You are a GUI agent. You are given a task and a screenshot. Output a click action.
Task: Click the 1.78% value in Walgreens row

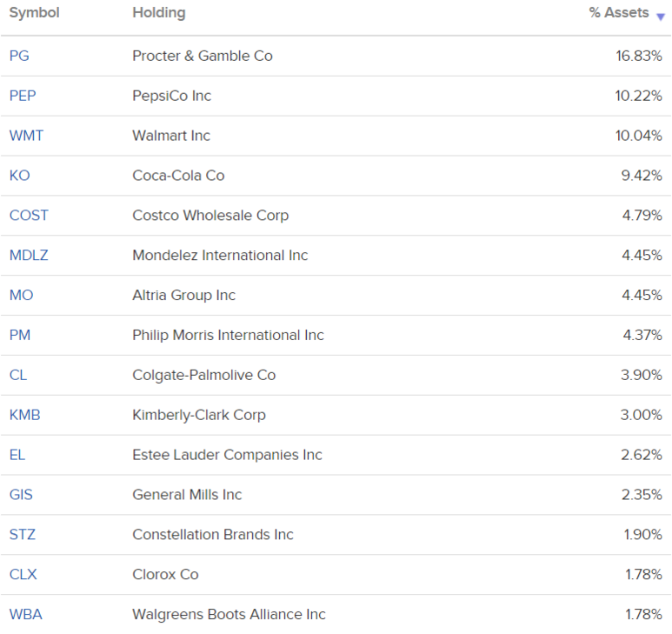pos(643,614)
